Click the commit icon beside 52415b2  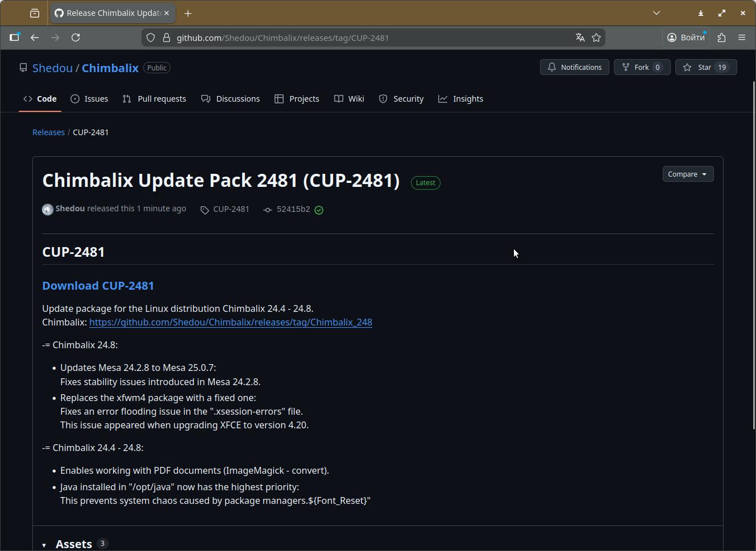[268, 210]
